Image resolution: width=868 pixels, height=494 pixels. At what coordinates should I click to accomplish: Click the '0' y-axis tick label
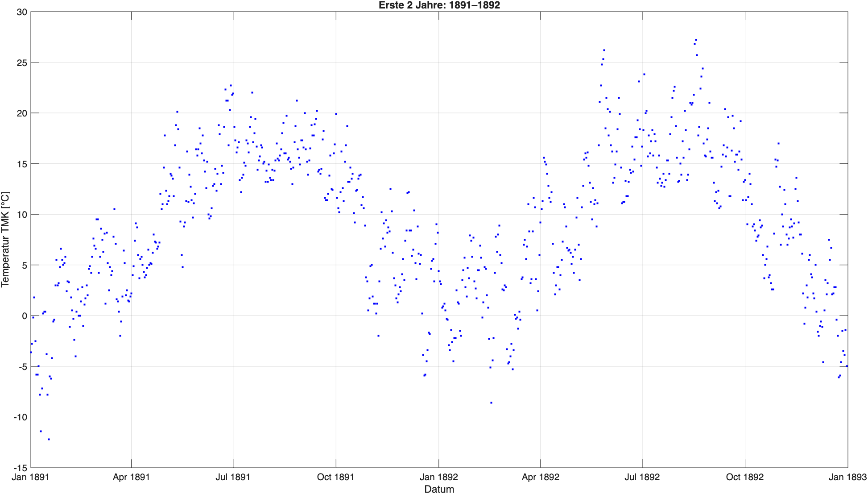[x=25, y=316]
